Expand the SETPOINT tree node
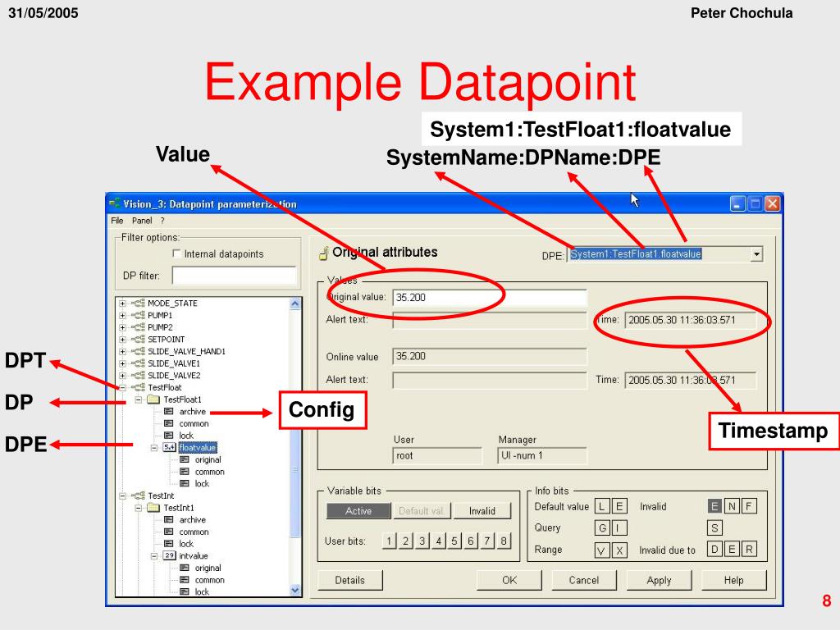Viewport: 840px width, 630px height. (x=123, y=340)
